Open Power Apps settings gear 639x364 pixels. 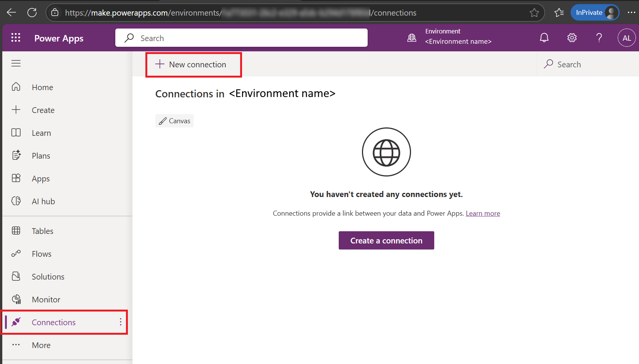point(571,38)
